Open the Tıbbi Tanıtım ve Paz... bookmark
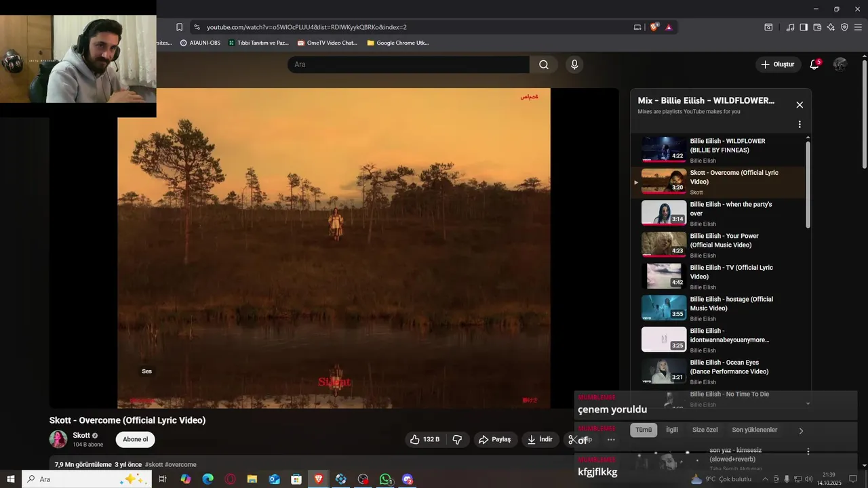 coord(258,43)
